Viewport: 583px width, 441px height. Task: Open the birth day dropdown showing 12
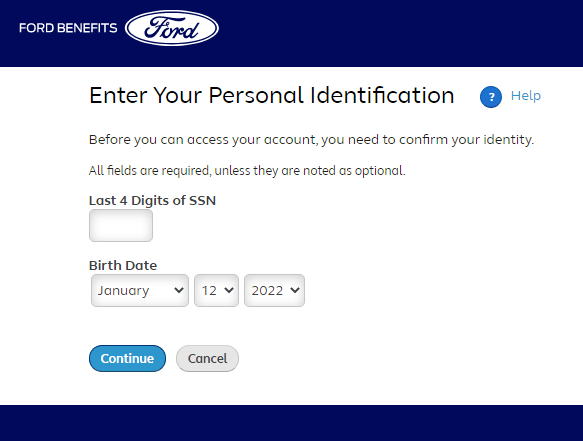click(216, 290)
